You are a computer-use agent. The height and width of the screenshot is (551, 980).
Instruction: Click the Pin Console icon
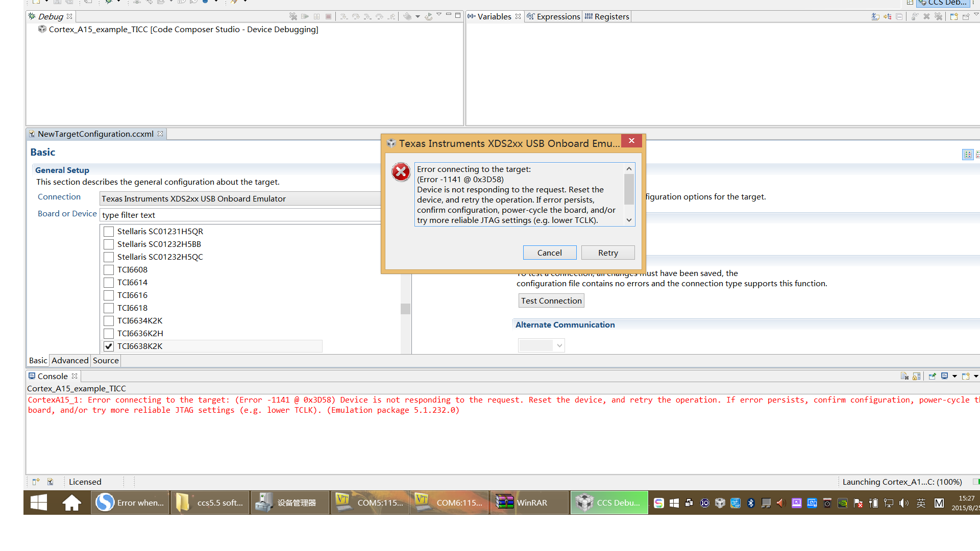click(x=932, y=376)
